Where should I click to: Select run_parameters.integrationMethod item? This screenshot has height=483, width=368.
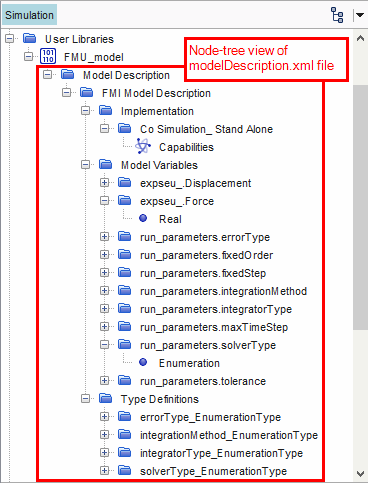[223, 291]
